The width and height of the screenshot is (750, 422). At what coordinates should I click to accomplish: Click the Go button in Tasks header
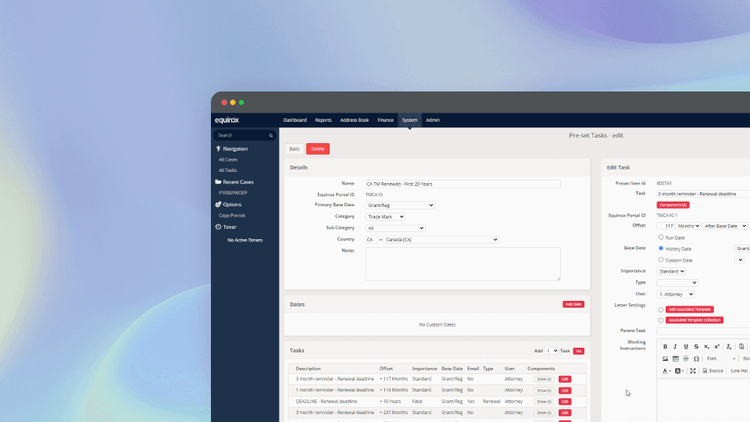[578, 351]
